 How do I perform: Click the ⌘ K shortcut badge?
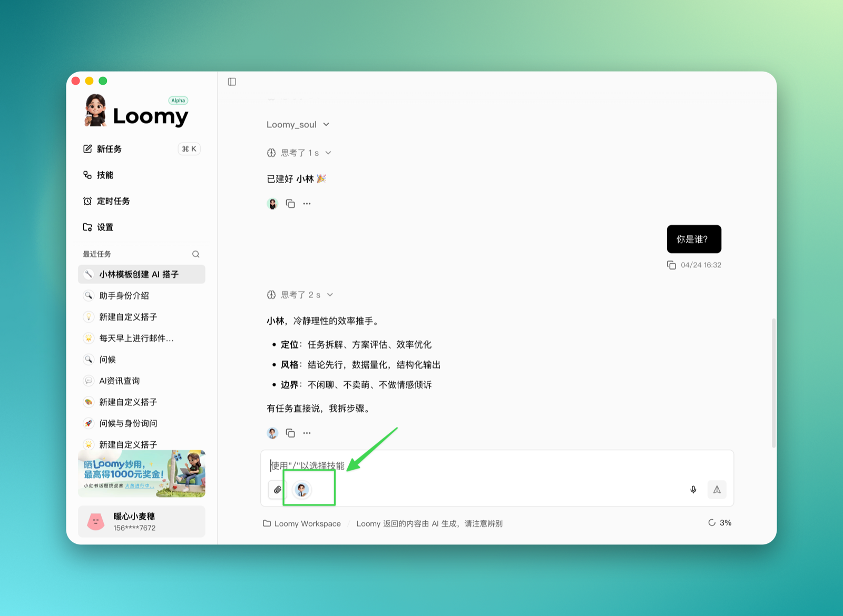pos(189,149)
